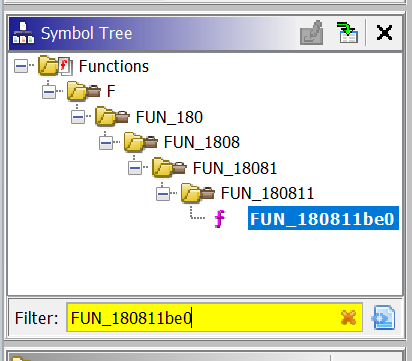Collapse the FUN_180811 folder node
Viewport: 412px width, 361px height.
click(163, 193)
